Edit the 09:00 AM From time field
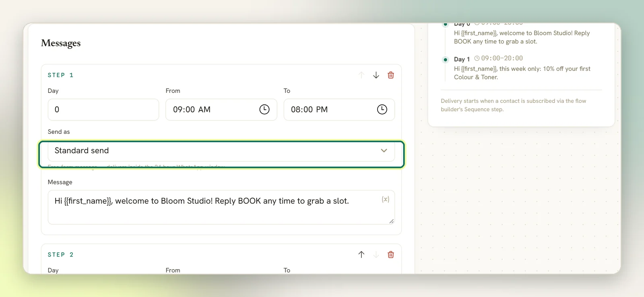 click(221, 110)
